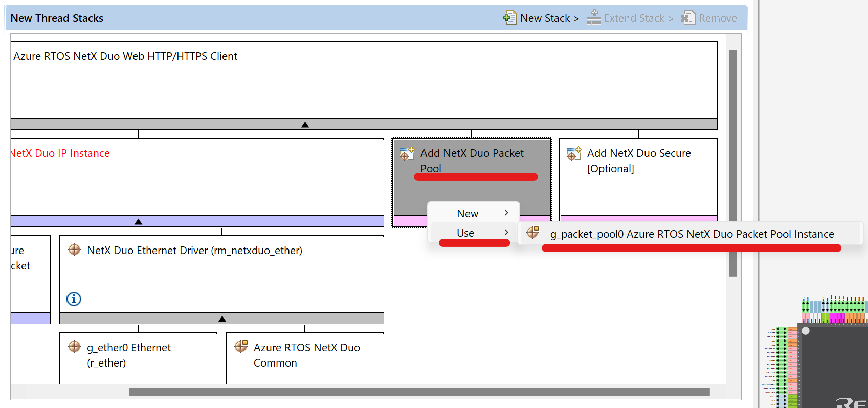Click the New Stack button
The image size is (868, 408).
541,18
